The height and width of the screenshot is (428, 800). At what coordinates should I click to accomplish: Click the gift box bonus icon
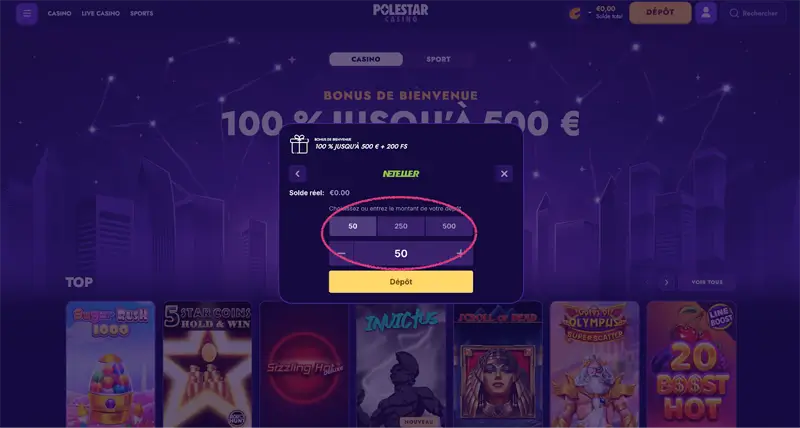[299, 144]
